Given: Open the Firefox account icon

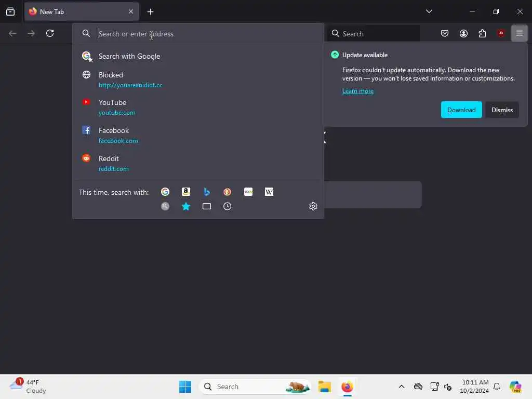Looking at the screenshot, I should (x=463, y=33).
